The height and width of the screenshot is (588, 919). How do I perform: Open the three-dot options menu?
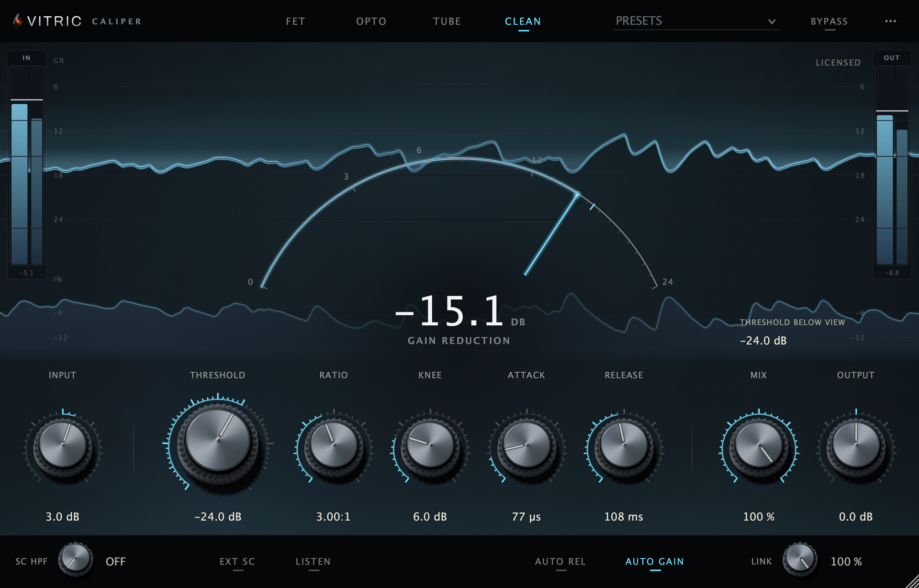[x=890, y=21]
